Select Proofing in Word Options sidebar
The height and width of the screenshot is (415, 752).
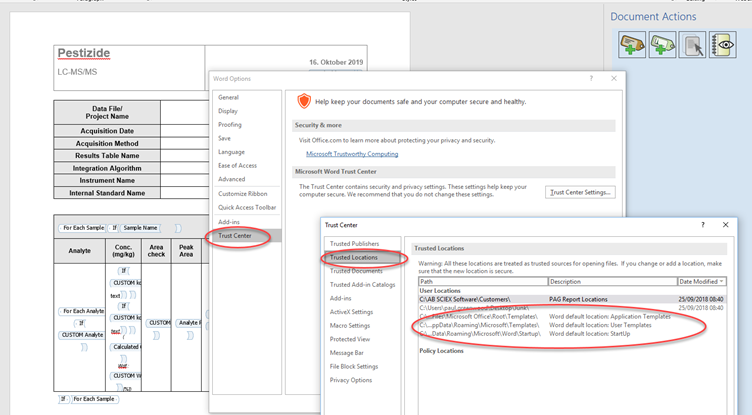coord(230,125)
